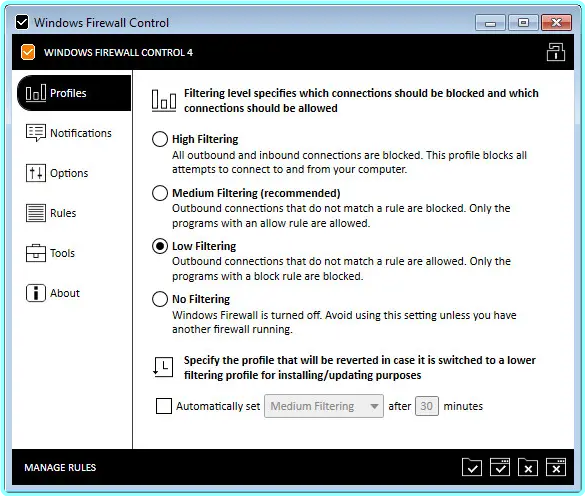Click the 'Filtering level specifies' heading text
The image size is (585, 496).
tap(361, 100)
